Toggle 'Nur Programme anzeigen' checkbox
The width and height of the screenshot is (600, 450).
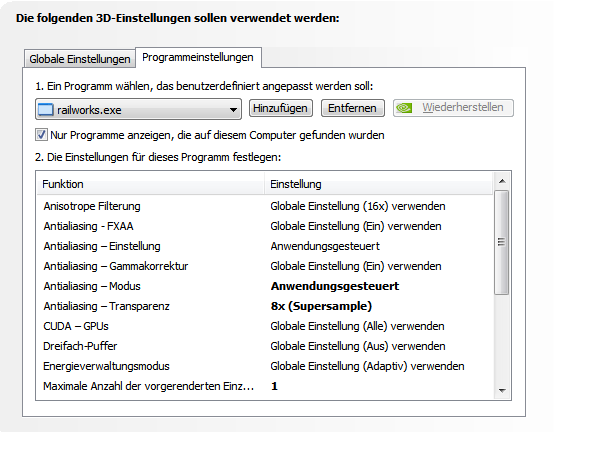[x=42, y=134]
